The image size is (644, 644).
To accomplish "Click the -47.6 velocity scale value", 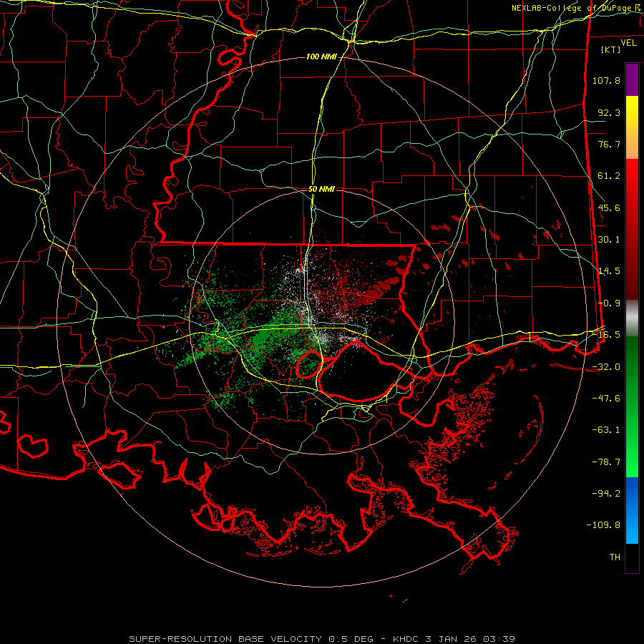I will [606, 399].
